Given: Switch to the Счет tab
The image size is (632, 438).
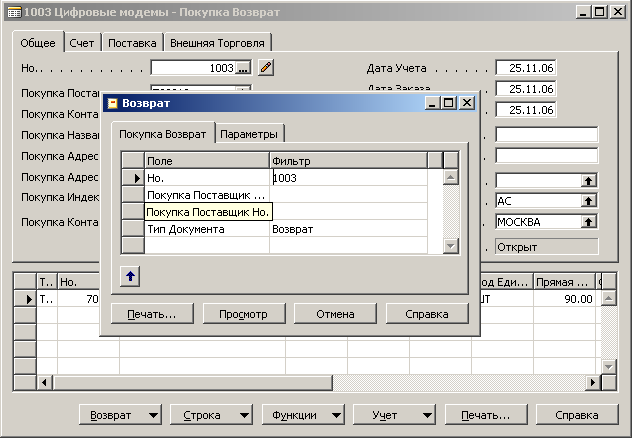Looking at the screenshot, I should pos(81,43).
